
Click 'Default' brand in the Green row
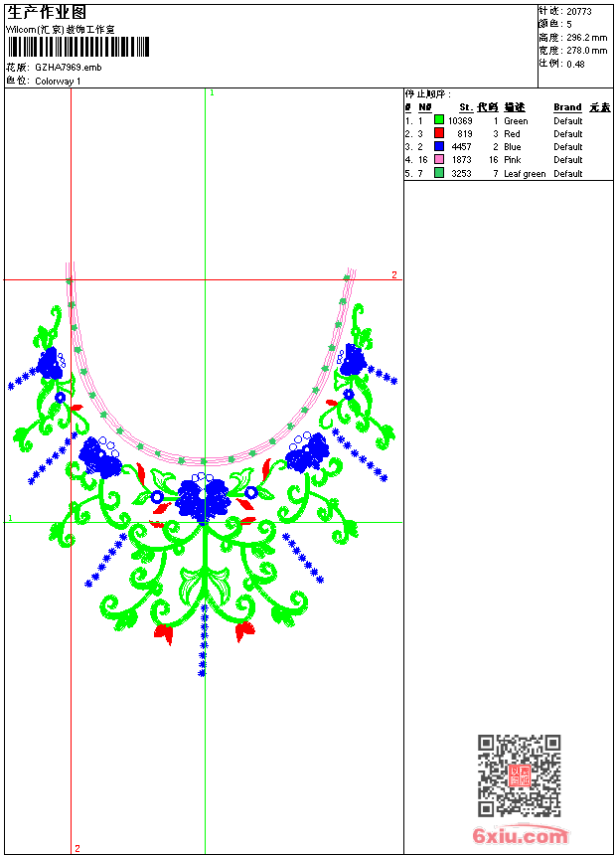tap(568, 121)
